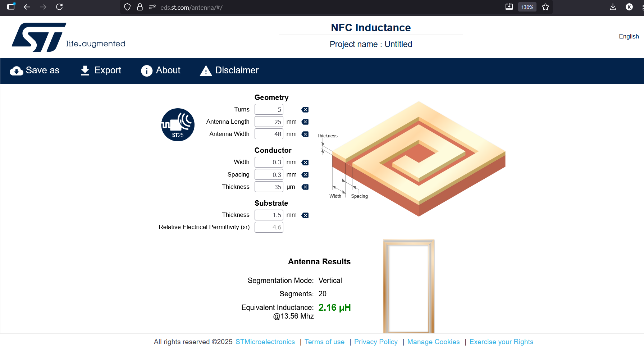
Task: Reload the page in the browser
Action: (59, 7)
